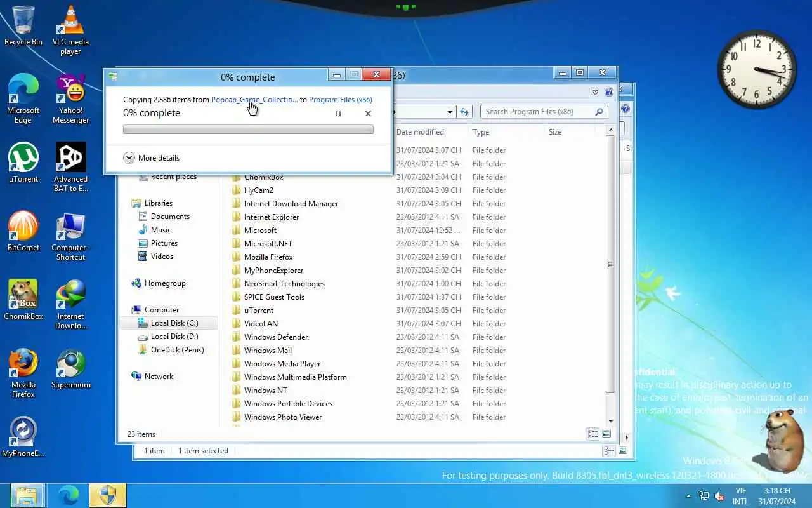The image size is (812, 508).
Task: Open the VIE INTL language indicator
Action: [x=740, y=496]
